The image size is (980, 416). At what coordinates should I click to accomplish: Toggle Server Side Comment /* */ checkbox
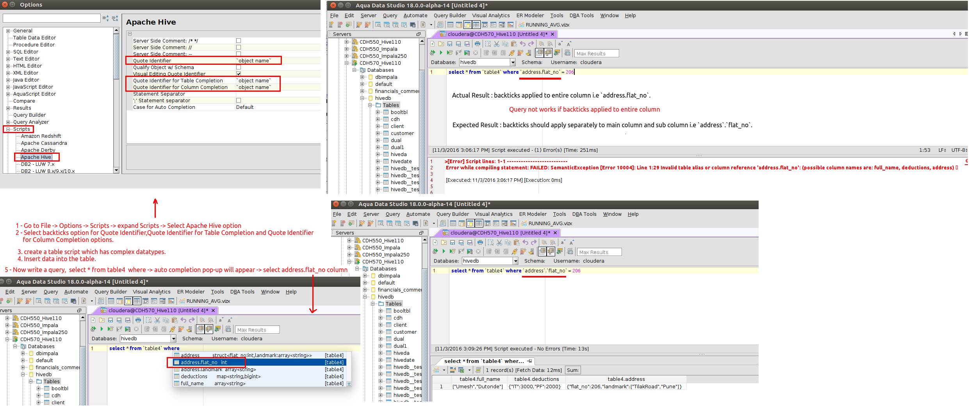(x=239, y=41)
